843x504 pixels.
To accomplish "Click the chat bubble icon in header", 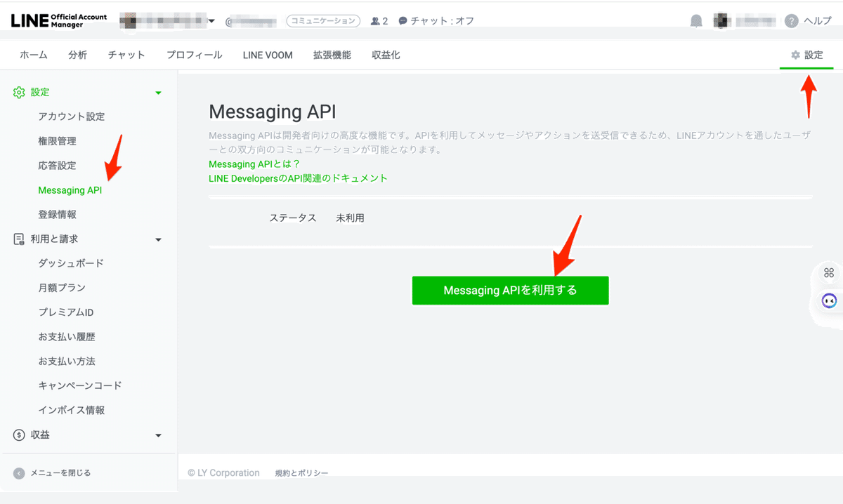I will (403, 21).
